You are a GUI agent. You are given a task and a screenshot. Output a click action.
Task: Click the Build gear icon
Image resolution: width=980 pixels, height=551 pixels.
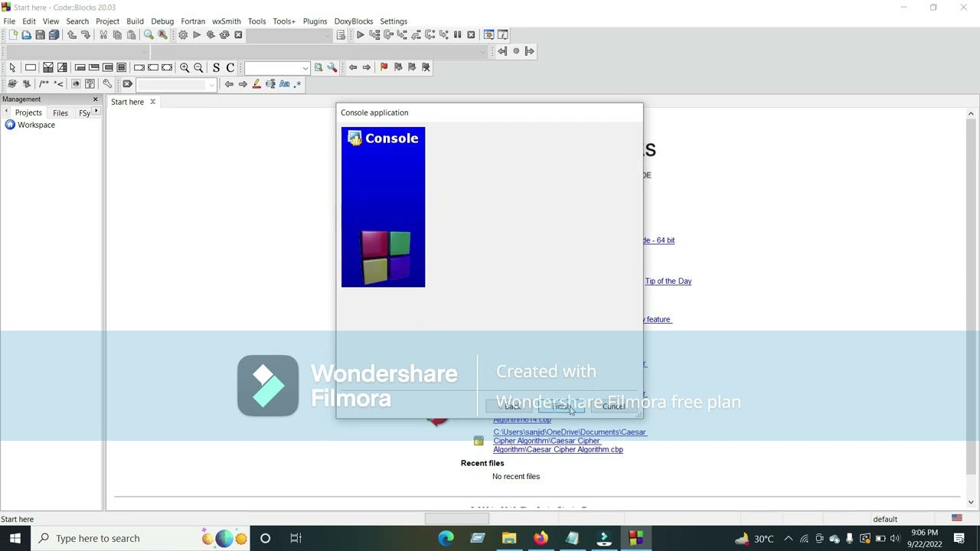pos(183,35)
